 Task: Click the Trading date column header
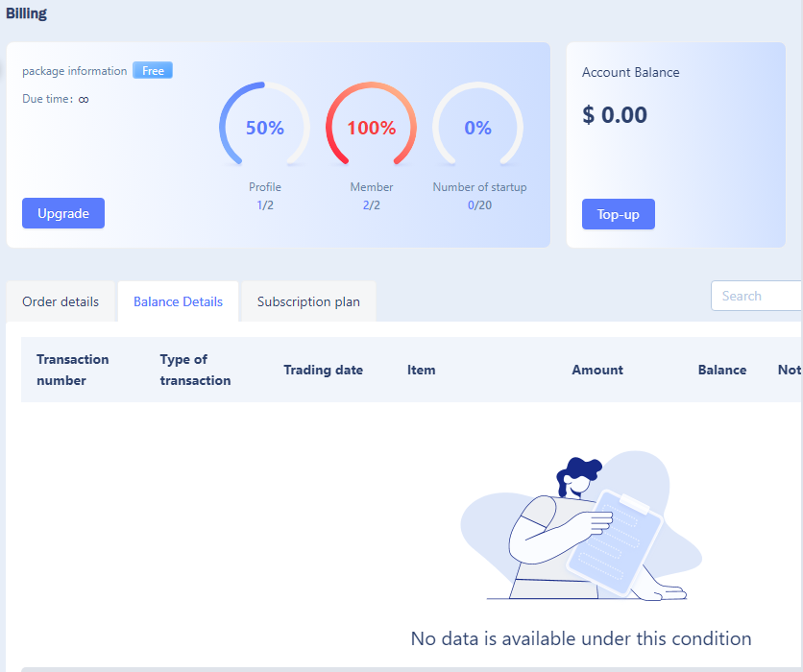pyautogui.click(x=323, y=370)
